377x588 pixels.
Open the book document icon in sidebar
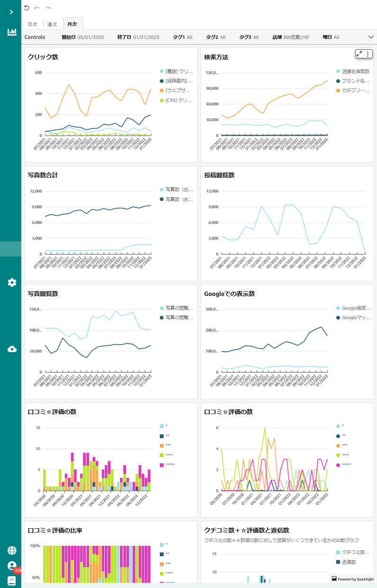pyautogui.click(x=12, y=581)
